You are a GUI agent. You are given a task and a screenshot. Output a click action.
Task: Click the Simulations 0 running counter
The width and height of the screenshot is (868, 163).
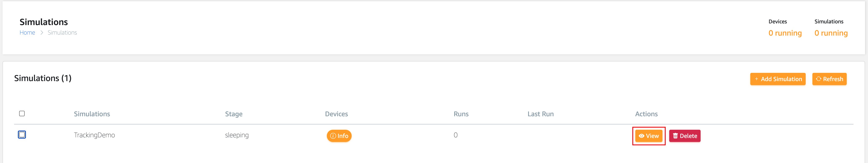tap(831, 33)
